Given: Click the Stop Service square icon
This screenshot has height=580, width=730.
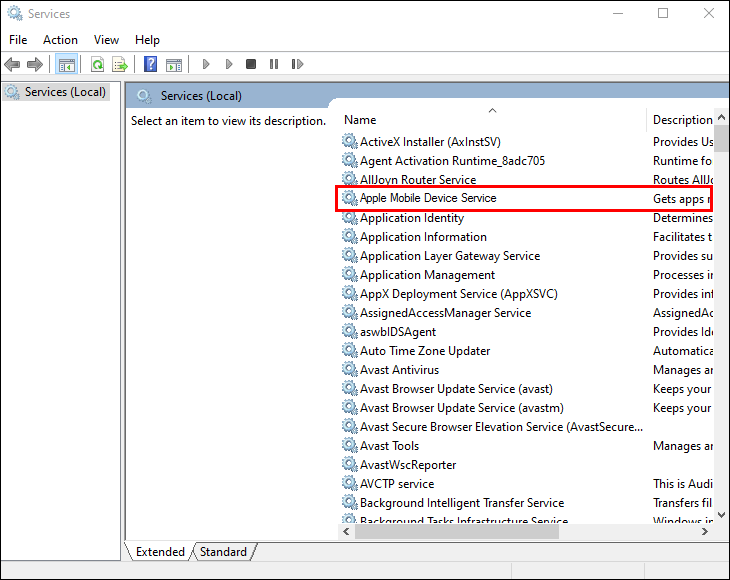Looking at the screenshot, I should click(x=251, y=64).
